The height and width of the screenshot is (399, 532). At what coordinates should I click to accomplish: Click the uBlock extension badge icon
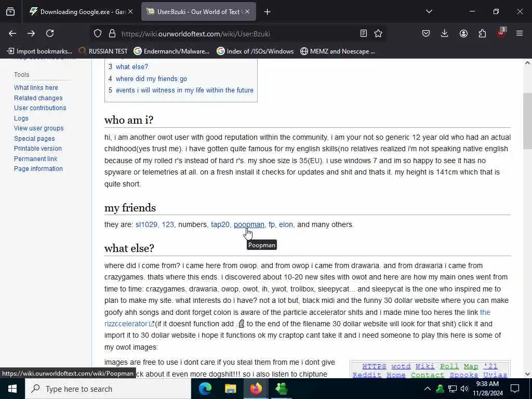pyautogui.click(x=501, y=33)
